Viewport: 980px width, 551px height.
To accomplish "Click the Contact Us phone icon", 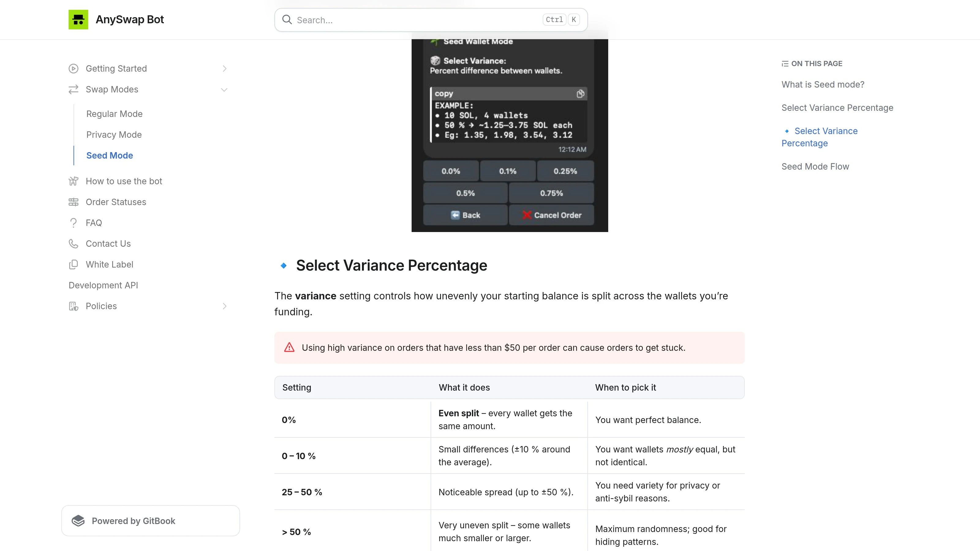I will [73, 244].
